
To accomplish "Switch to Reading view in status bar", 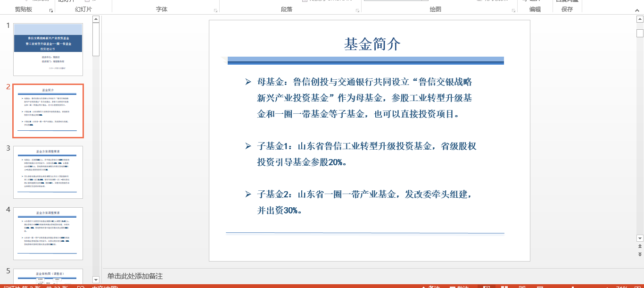I will click(522, 286).
